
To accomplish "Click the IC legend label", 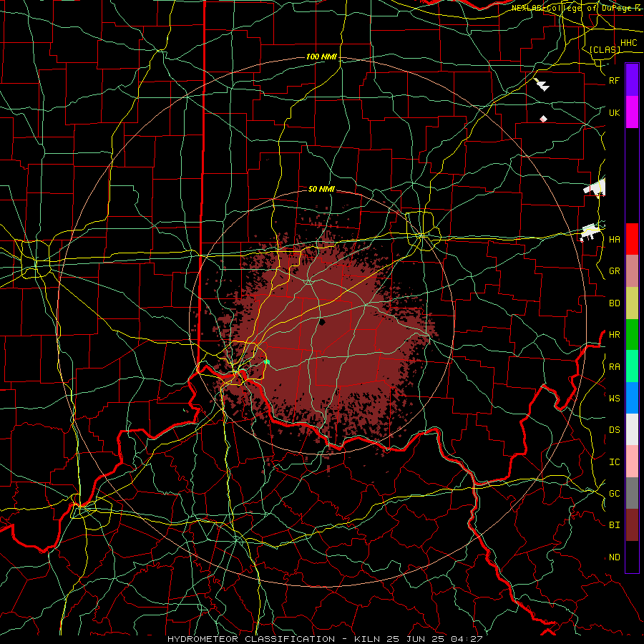I will (x=614, y=462).
